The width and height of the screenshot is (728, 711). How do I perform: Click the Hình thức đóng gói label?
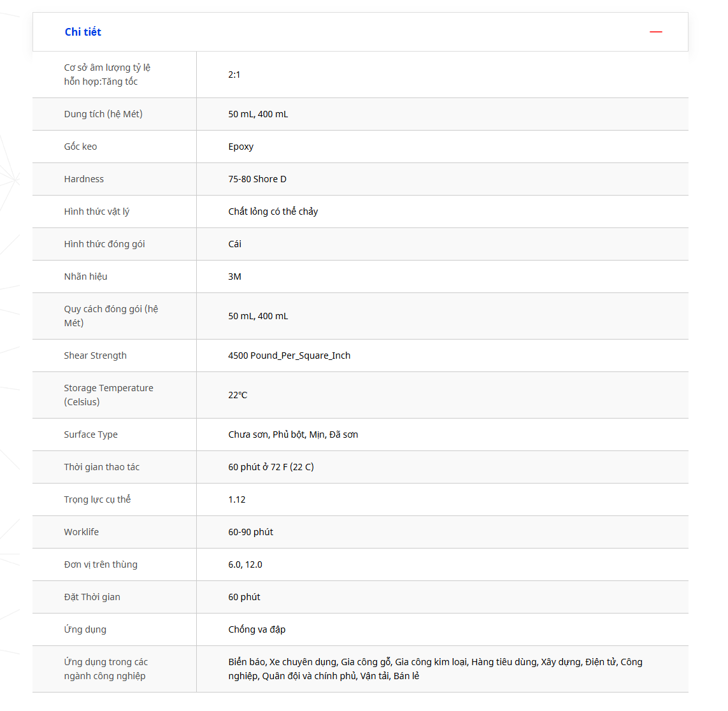tap(104, 244)
